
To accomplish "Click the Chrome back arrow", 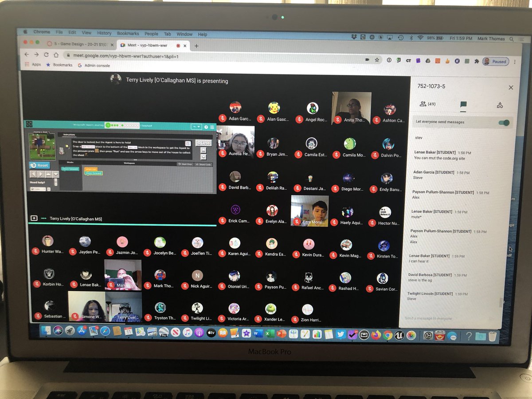I will click(27, 55).
